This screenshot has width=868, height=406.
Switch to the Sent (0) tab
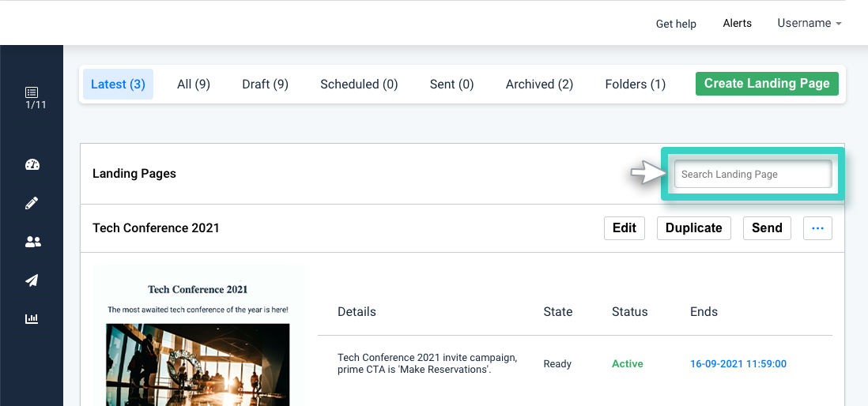[451, 84]
